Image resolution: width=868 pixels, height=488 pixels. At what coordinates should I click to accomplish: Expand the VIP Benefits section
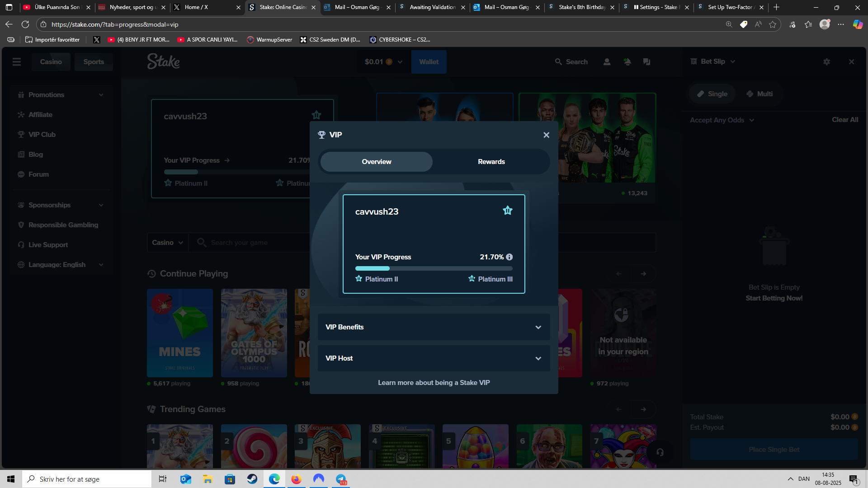click(434, 327)
